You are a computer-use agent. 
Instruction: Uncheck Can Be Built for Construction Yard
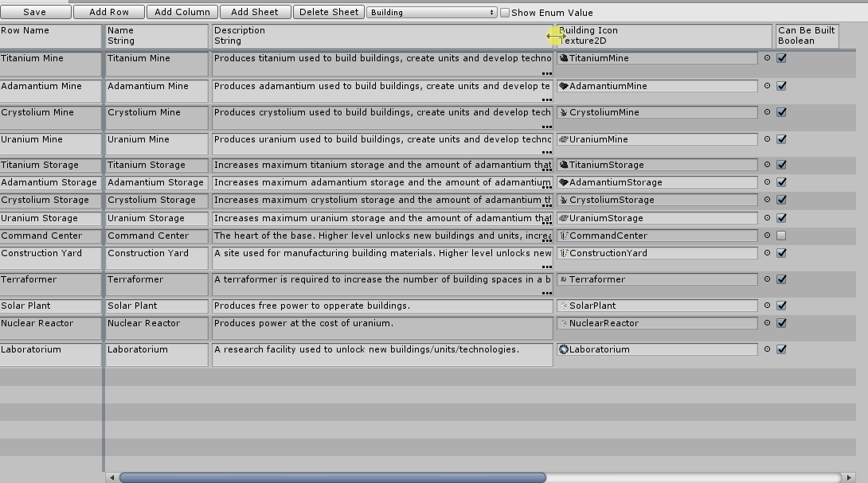[781, 253]
